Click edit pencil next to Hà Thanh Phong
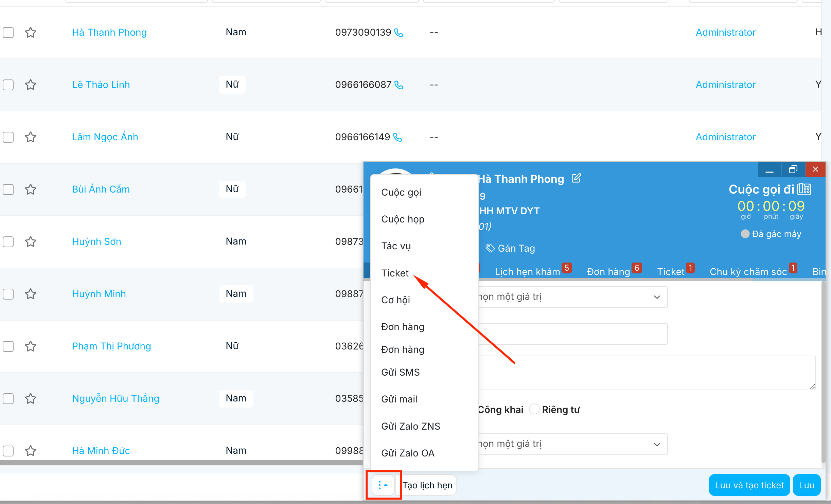 pyautogui.click(x=576, y=178)
